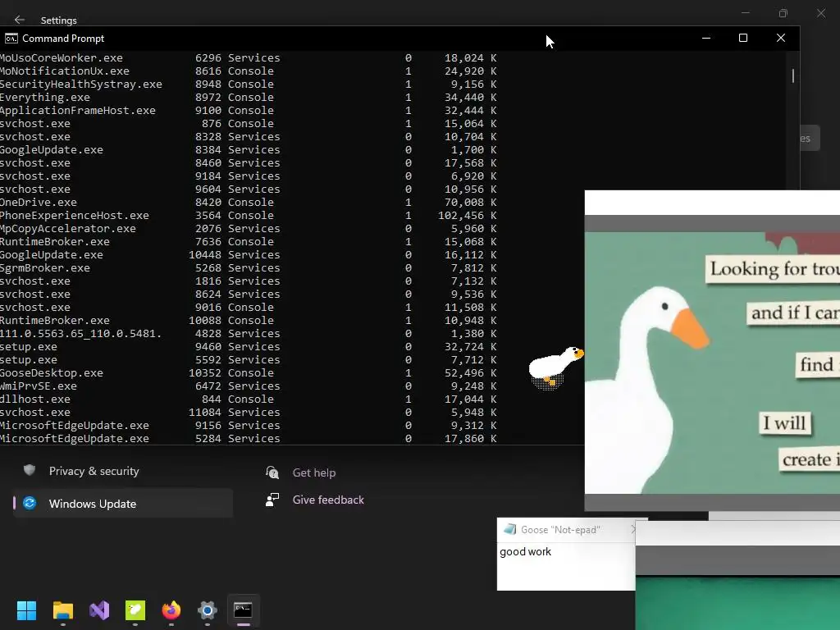Click memory value 102,456 K
Screen dimensions: 840x630
tap(467, 216)
